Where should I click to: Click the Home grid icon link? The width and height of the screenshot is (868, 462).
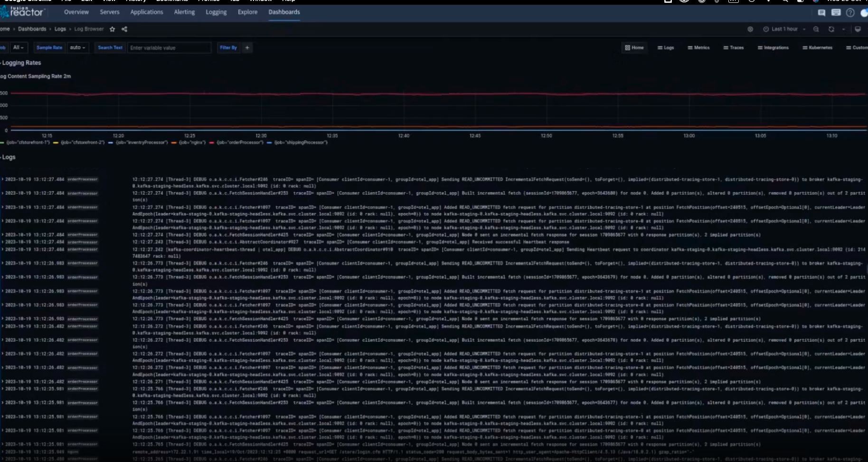point(634,48)
